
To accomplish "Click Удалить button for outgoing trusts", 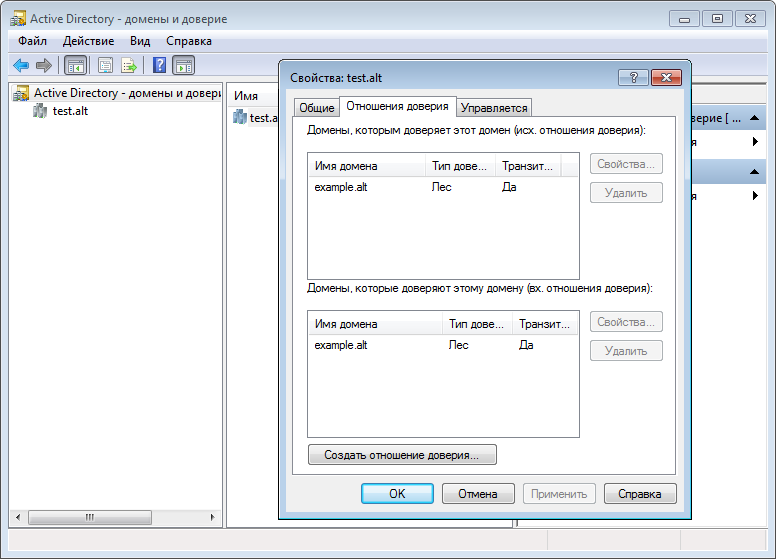I will click(x=626, y=193).
